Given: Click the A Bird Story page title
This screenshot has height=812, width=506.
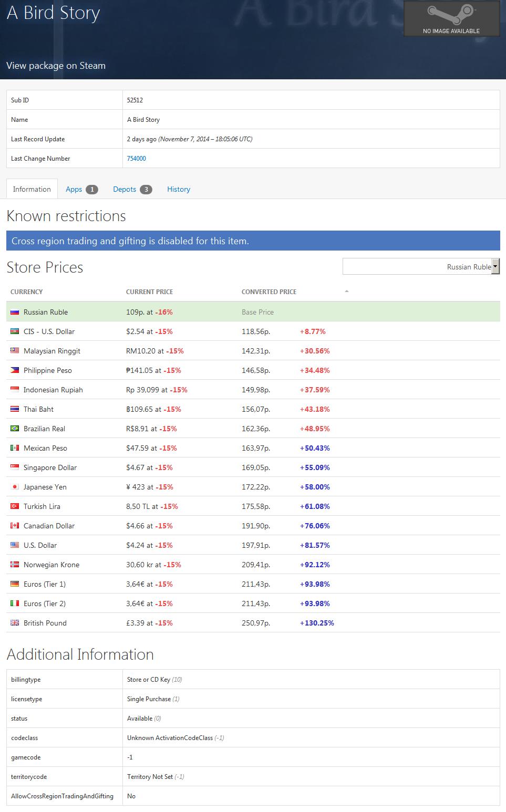Looking at the screenshot, I should click(53, 13).
